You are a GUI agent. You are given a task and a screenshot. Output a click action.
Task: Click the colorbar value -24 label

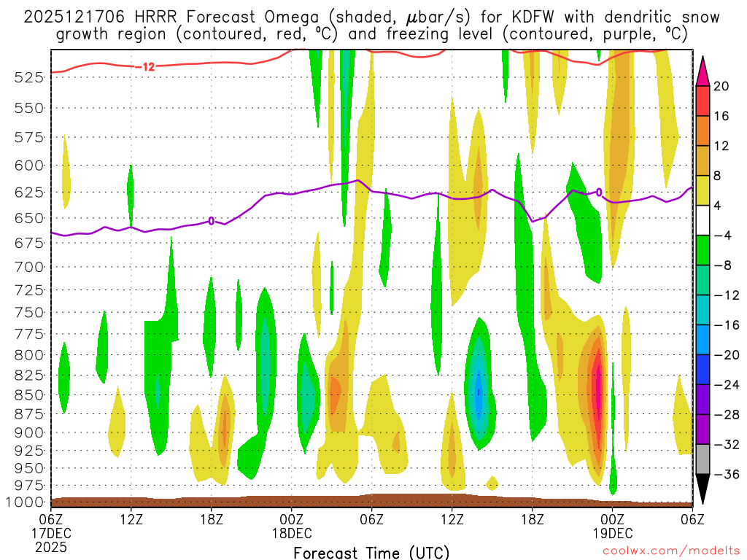[727, 385]
